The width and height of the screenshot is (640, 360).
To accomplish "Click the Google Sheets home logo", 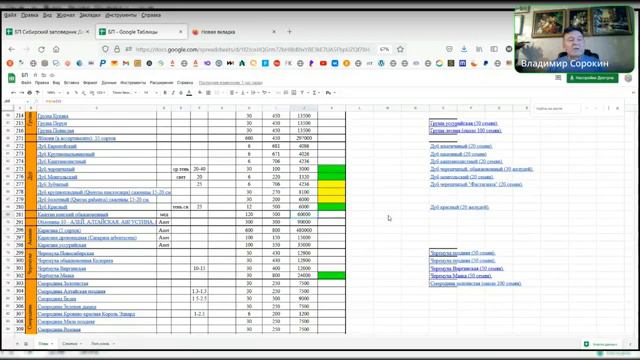I will point(11,78).
